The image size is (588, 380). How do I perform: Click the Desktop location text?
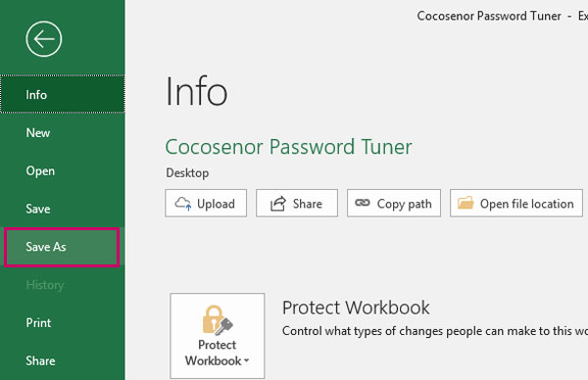click(187, 172)
